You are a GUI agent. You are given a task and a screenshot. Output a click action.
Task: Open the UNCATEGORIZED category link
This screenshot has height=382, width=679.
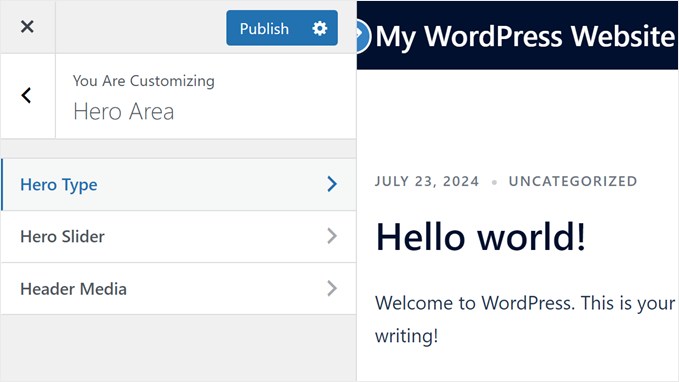(x=573, y=181)
